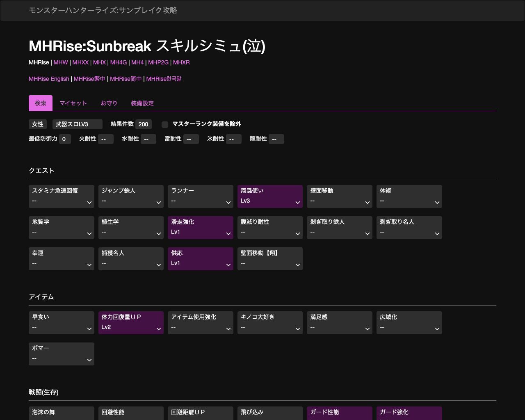Open the 女性 gender dropdown
Image resolution: width=525 pixels, height=420 pixels.
[x=38, y=124]
